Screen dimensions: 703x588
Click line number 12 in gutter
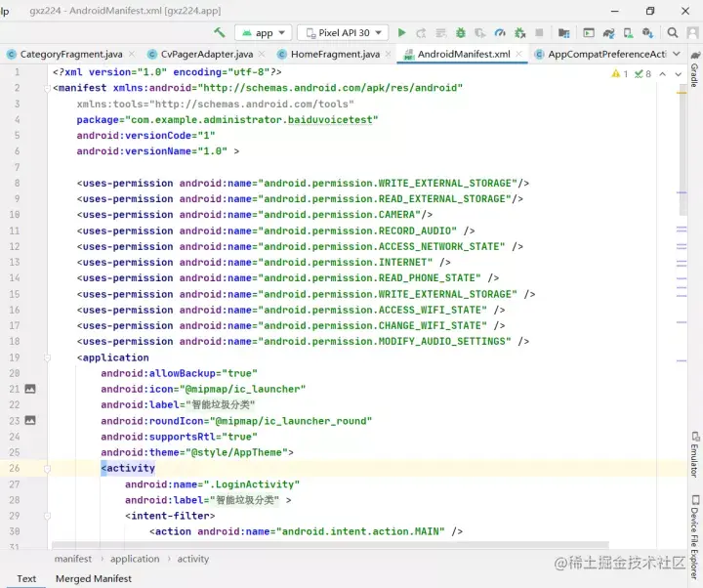pos(15,246)
